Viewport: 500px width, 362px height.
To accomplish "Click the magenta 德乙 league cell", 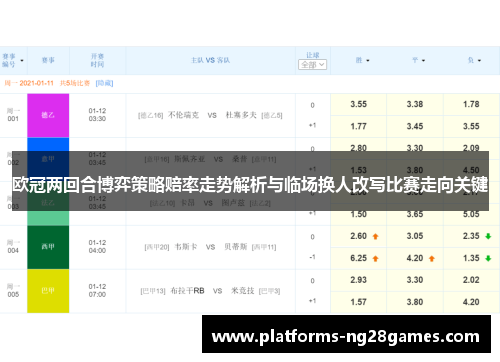I will pos(48,115).
